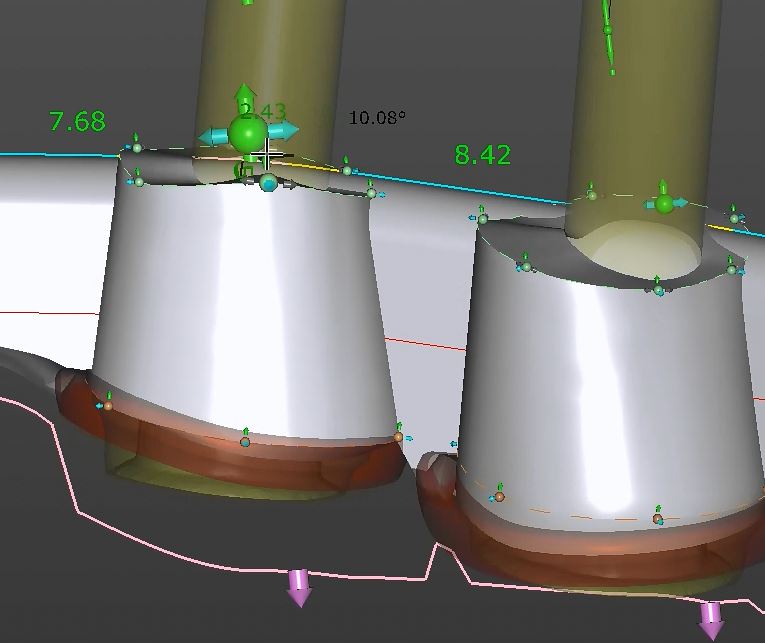
Task: Click the green axis marker on right screw channel
Action: coord(607,30)
